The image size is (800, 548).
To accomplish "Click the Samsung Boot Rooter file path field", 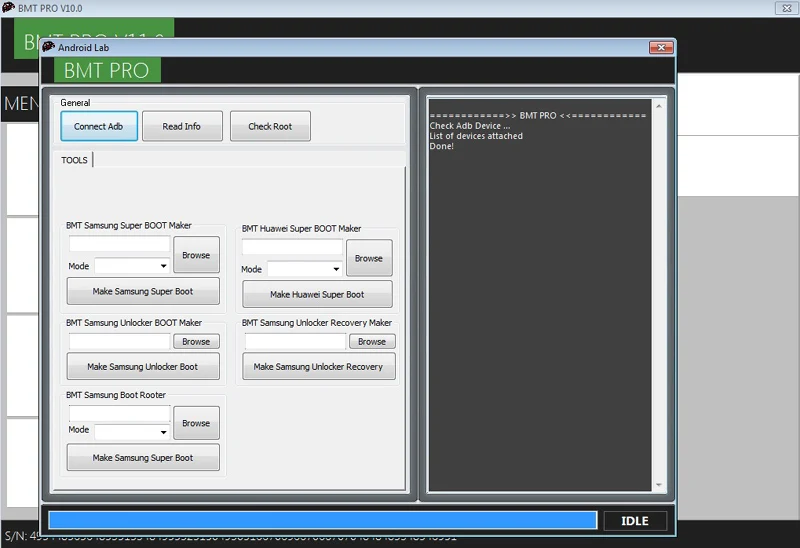I will [x=119, y=414].
